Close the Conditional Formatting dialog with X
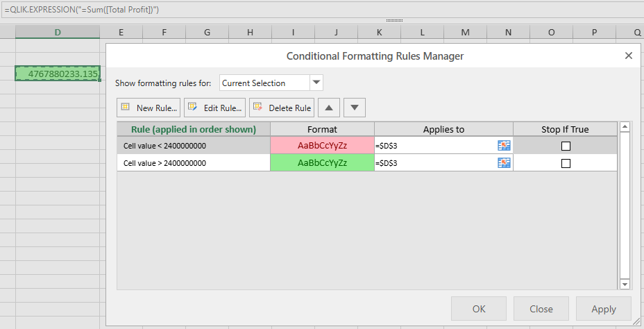Image resolution: width=644 pixels, height=329 pixels. point(628,56)
